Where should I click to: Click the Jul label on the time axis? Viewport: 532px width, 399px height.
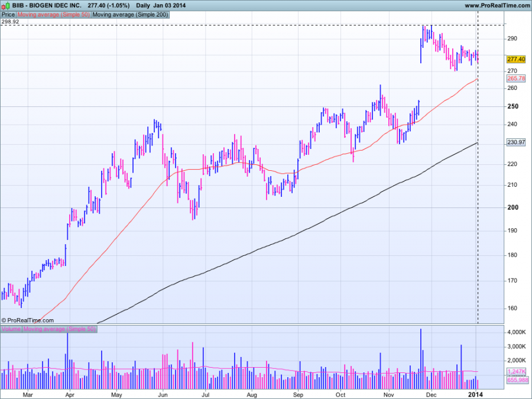tap(205, 395)
